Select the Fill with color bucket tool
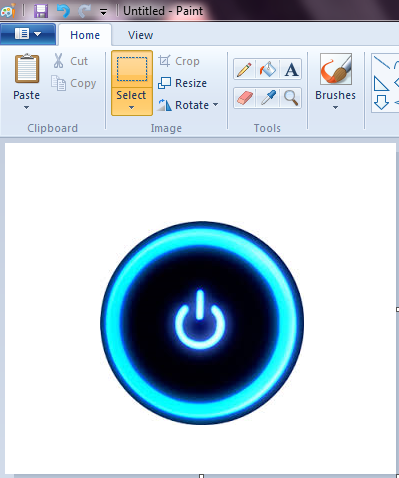399x478 pixels. tap(268, 70)
